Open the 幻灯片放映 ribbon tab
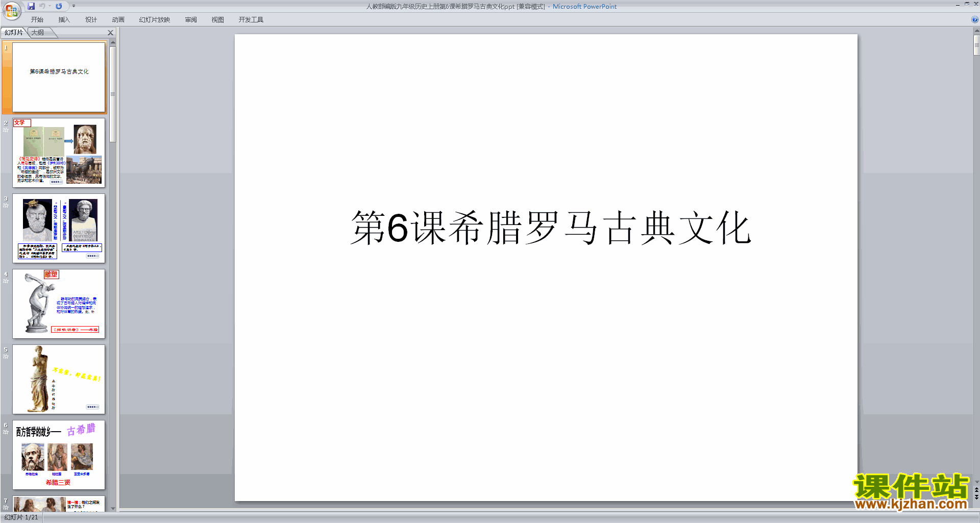The height and width of the screenshot is (523, 980). [x=155, y=20]
